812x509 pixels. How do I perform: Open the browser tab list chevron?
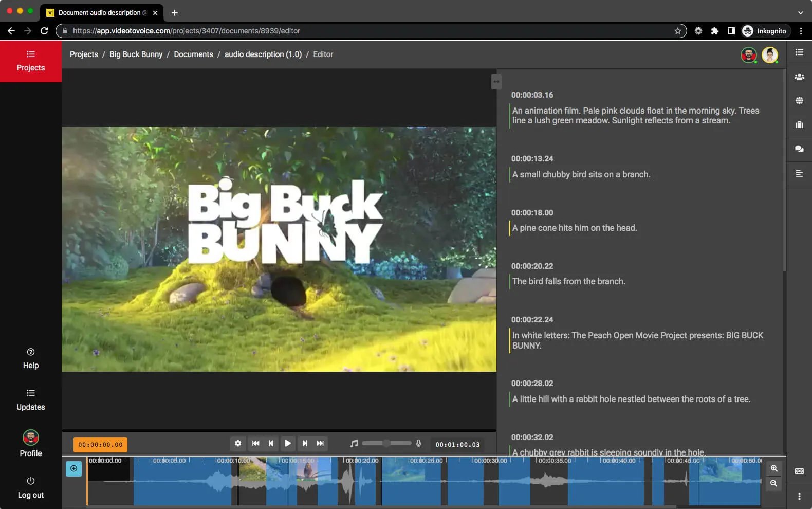(x=800, y=12)
